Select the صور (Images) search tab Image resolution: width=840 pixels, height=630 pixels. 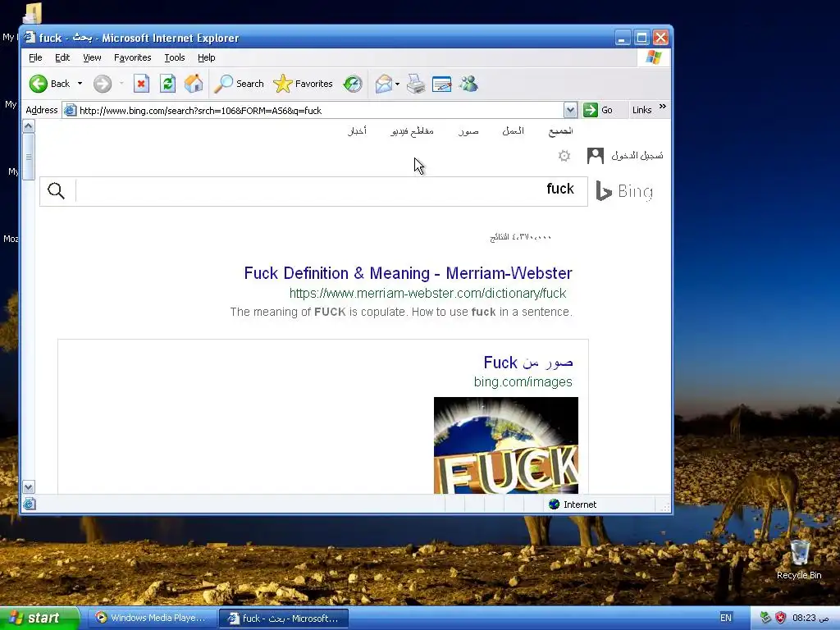point(468,131)
